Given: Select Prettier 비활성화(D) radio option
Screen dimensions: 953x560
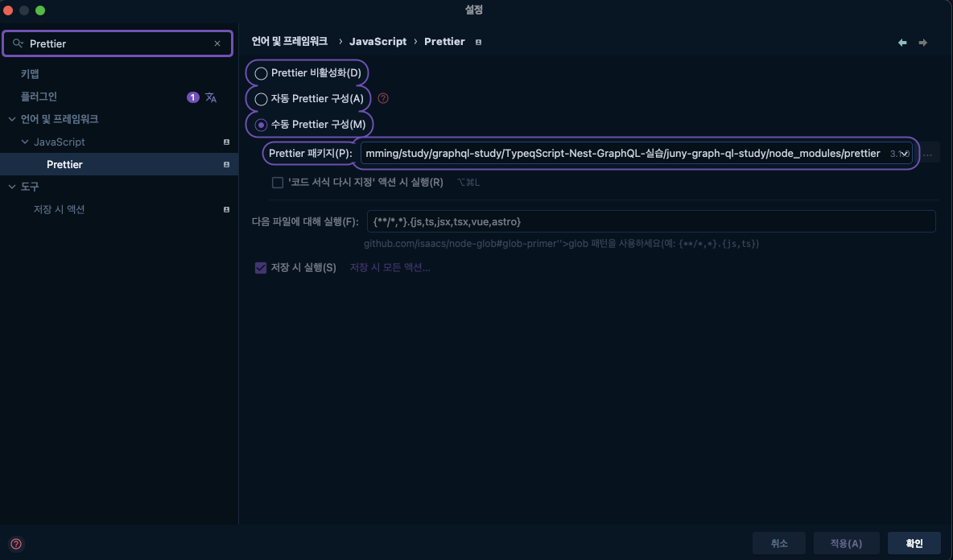Looking at the screenshot, I should tap(261, 73).
